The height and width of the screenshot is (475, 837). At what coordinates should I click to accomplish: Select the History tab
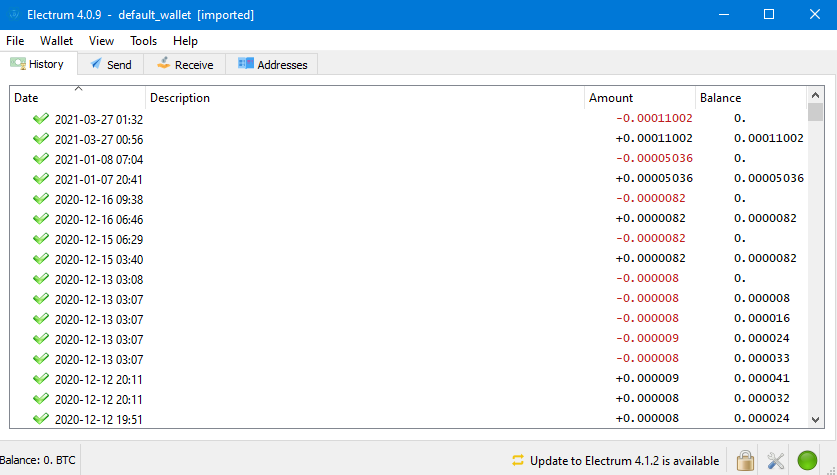tap(39, 64)
